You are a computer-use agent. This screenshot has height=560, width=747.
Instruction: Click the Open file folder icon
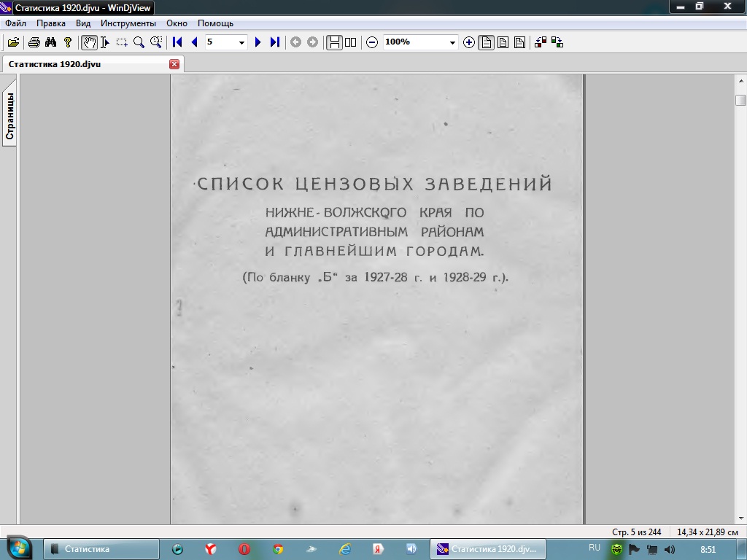(x=12, y=42)
